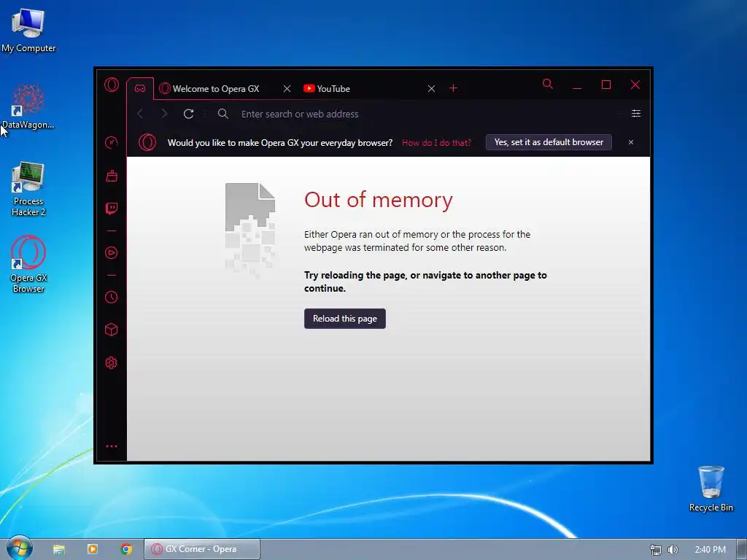
Task: Click 'Yes, set it as default browser'
Action: coord(549,142)
